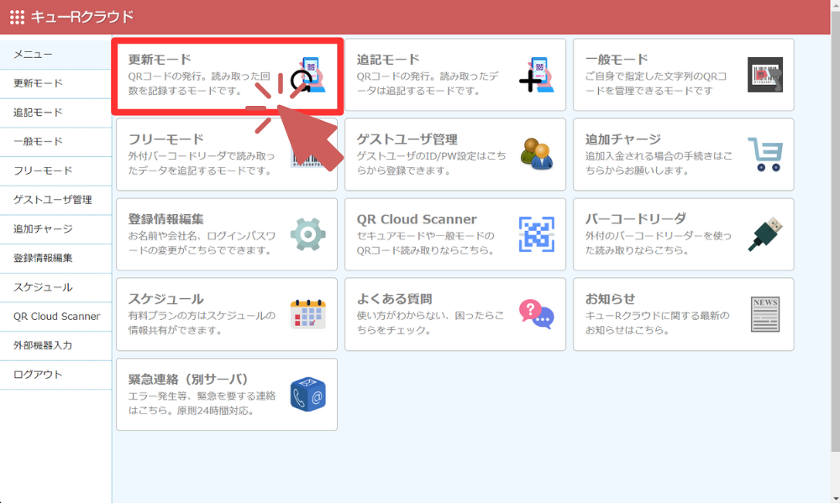Open the お知らせ card title

(x=610, y=299)
